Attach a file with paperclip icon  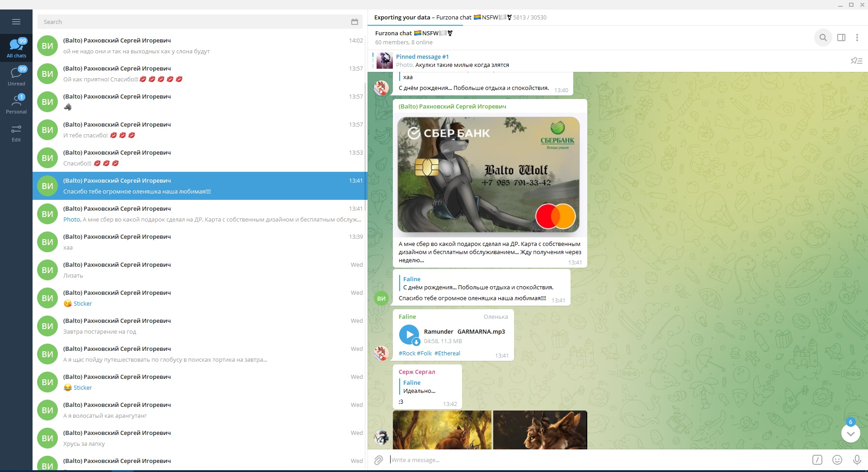click(378, 460)
